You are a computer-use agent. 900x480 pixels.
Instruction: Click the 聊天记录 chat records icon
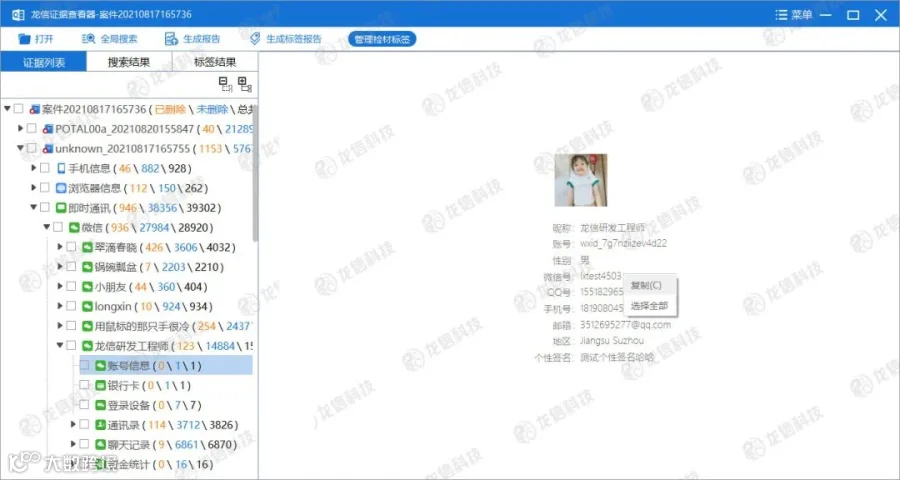click(100, 444)
